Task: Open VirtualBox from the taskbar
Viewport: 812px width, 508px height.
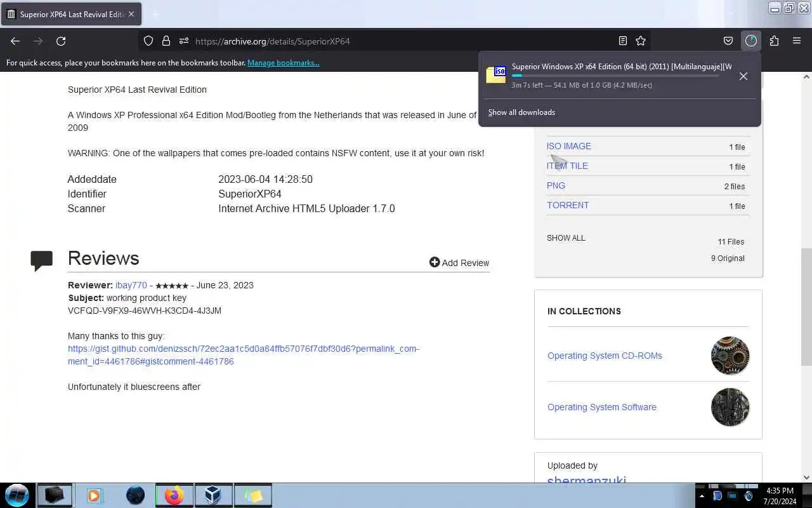Action: coord(213,495)
